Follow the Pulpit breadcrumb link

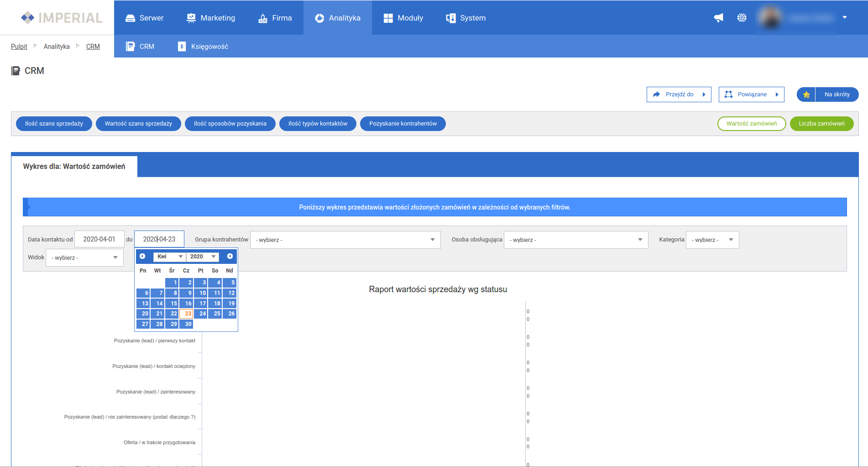pyautogui.click(x=19, y=47)
